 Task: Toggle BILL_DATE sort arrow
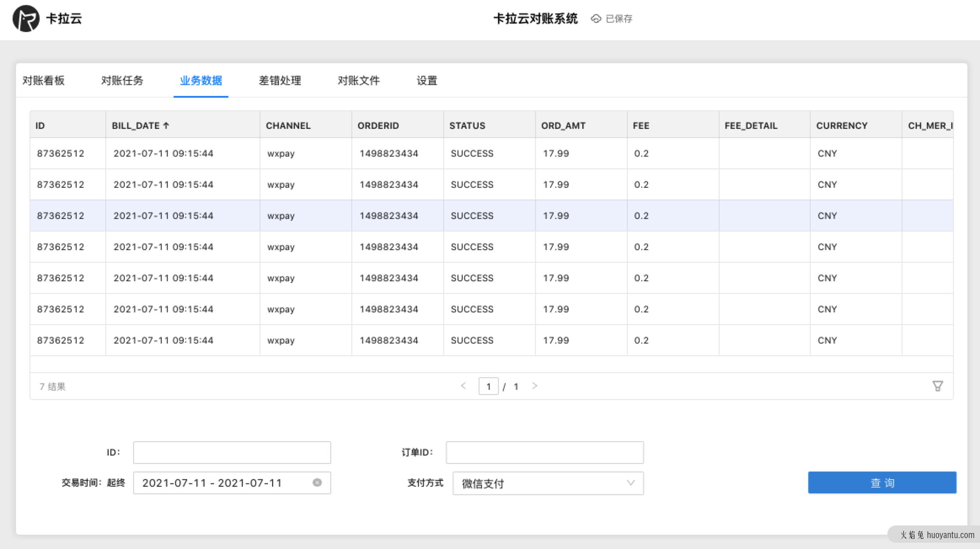[x=166, y=125]
